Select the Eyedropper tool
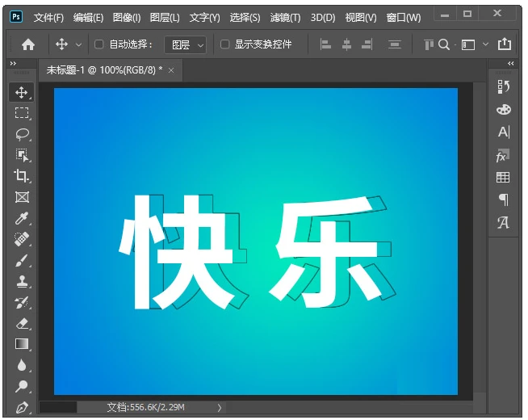Viewport: 528px width, 420px height. click(22, 218)
